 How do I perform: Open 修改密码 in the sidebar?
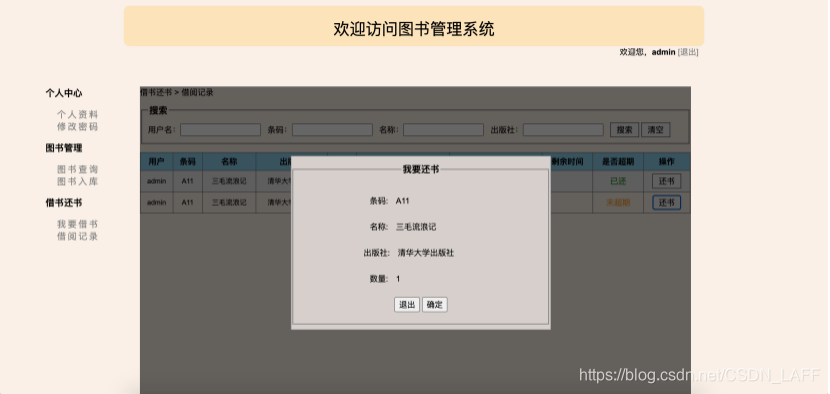pyautogui.click(x=77, y=127)
